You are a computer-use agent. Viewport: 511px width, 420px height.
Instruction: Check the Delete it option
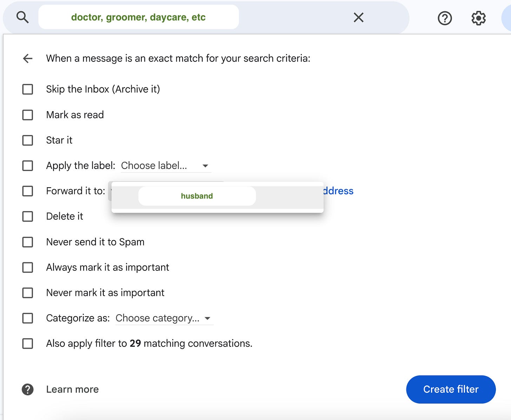point(28,216)
